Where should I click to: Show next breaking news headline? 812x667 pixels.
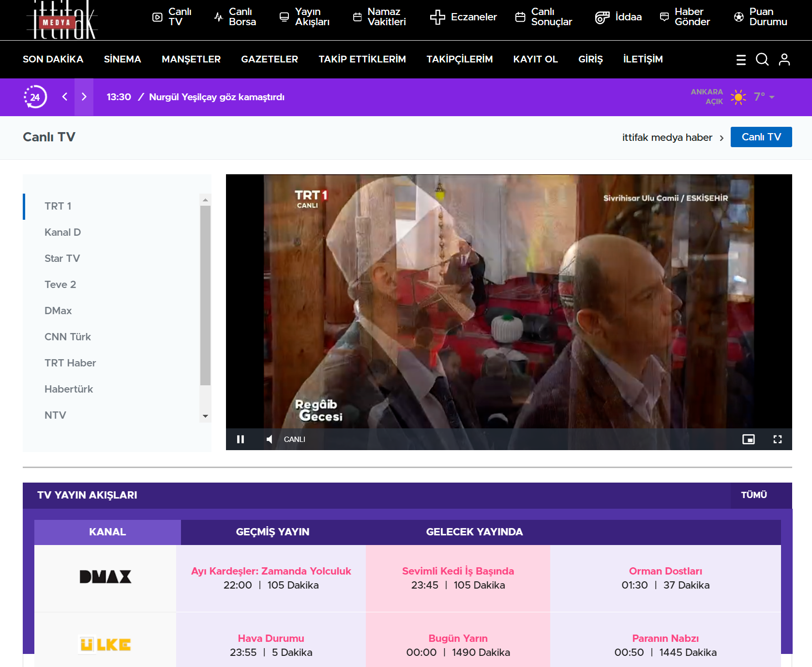coord(84,96)
